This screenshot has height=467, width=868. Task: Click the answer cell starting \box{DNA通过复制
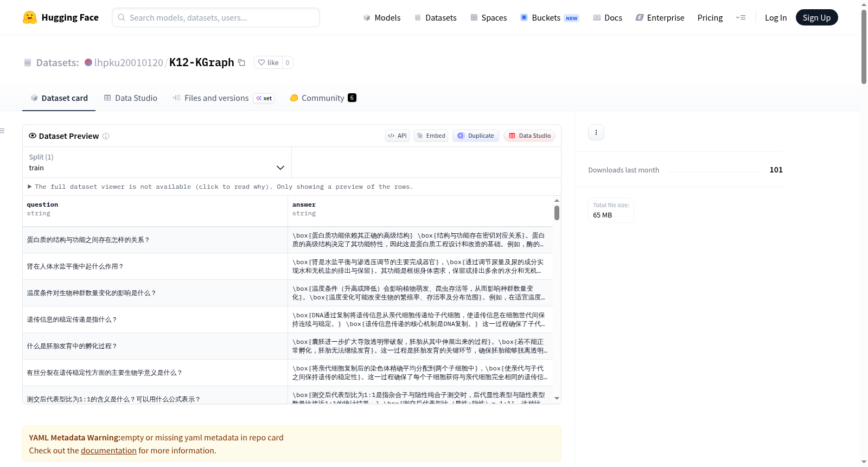420,319
